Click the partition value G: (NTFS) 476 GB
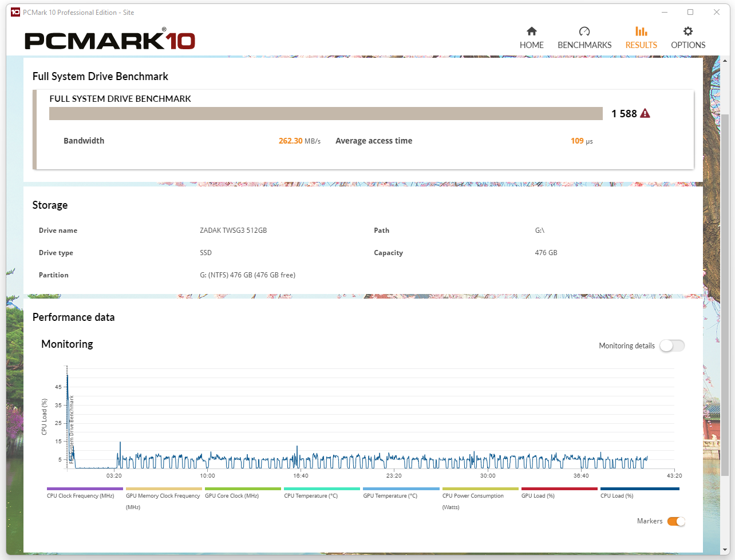735x560 pixels. click(x=247, y=275)
